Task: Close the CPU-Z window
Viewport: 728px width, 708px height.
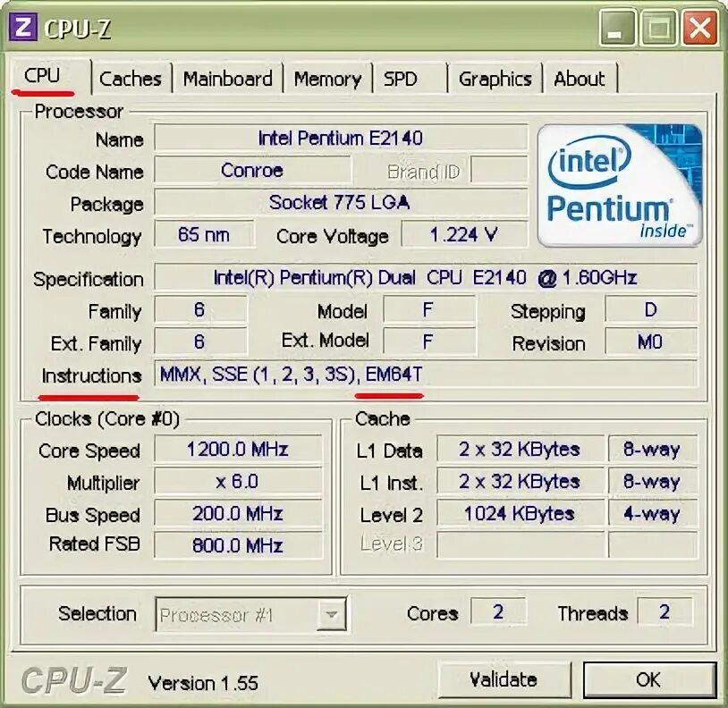Action: pyautogui.click(x=699, y=29)
